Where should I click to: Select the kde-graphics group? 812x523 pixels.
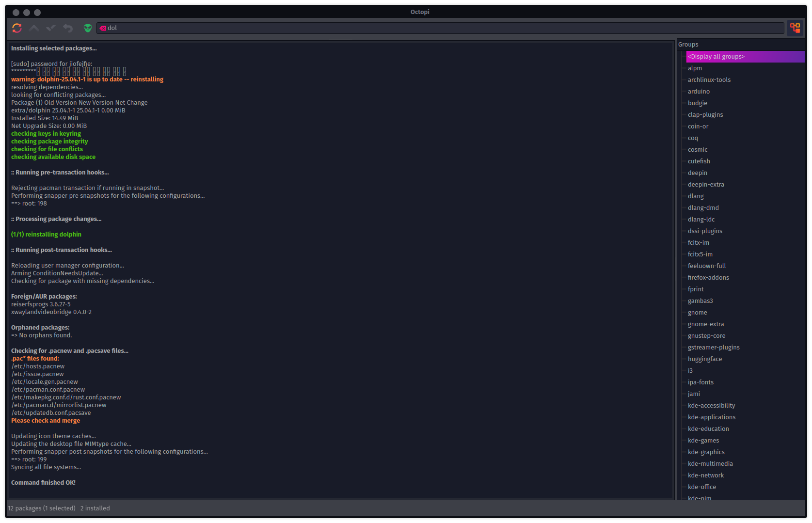coord(746,452)
